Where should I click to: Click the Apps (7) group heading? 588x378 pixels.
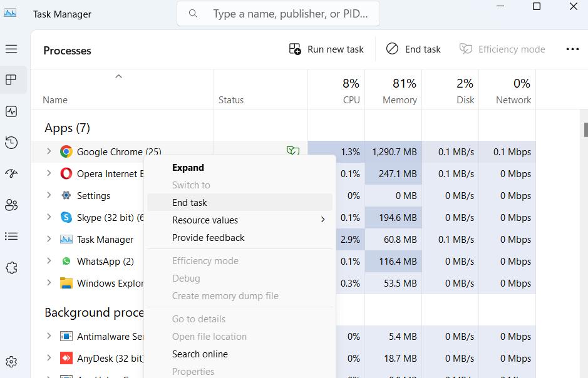67,128
